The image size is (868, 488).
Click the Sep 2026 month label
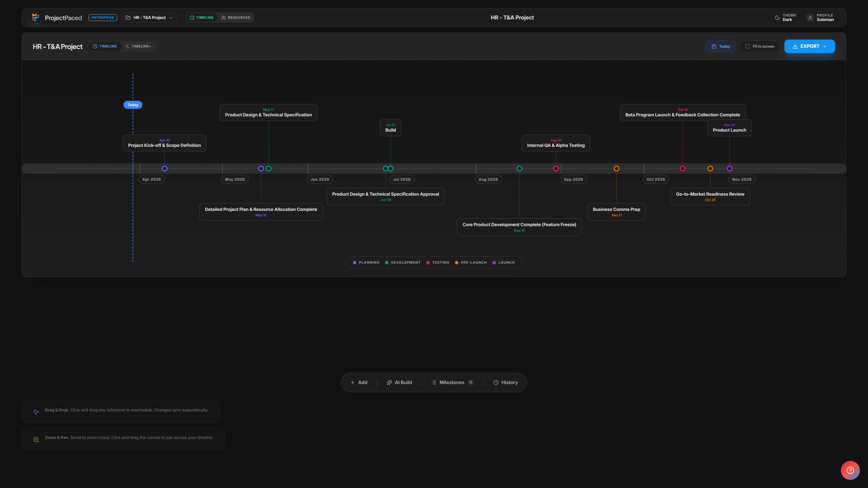[x=573, y=179]
